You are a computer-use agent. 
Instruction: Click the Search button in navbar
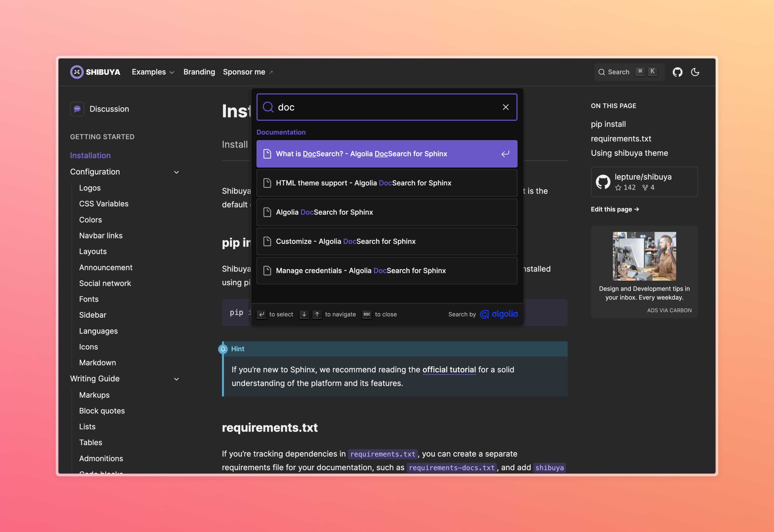click(x=629, y=72)
